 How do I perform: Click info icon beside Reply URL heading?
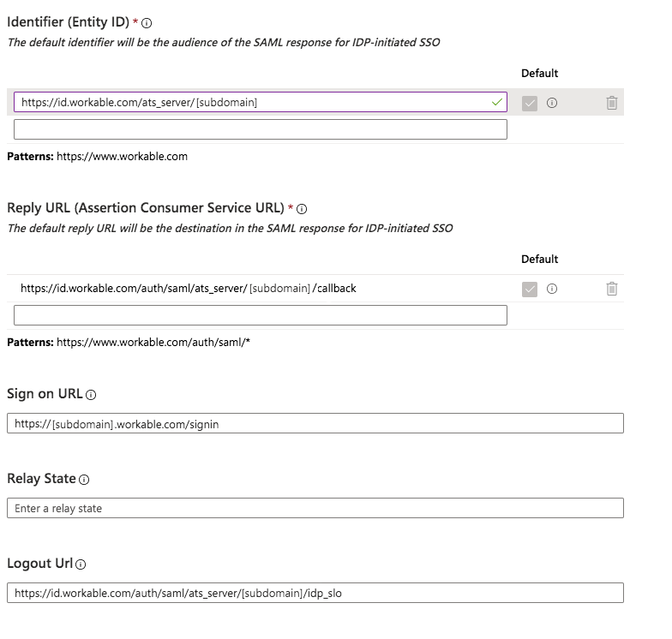(302, 209)
